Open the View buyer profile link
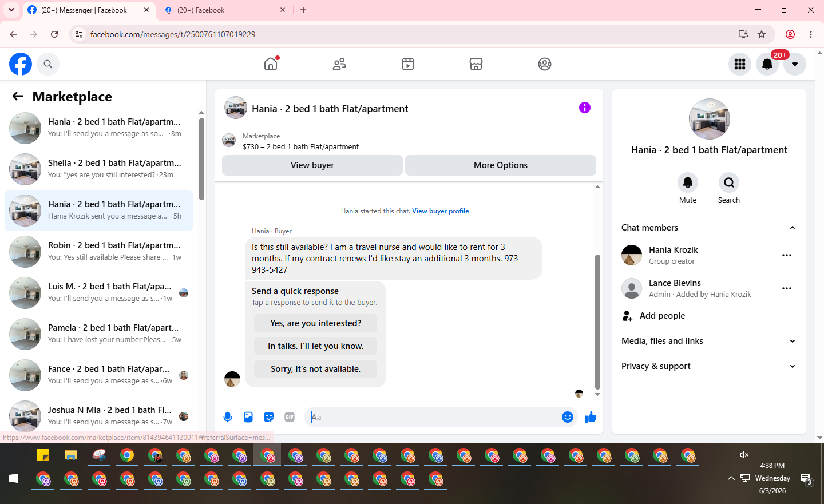This screenshot has width=824, height=504. tap(441, 211)
